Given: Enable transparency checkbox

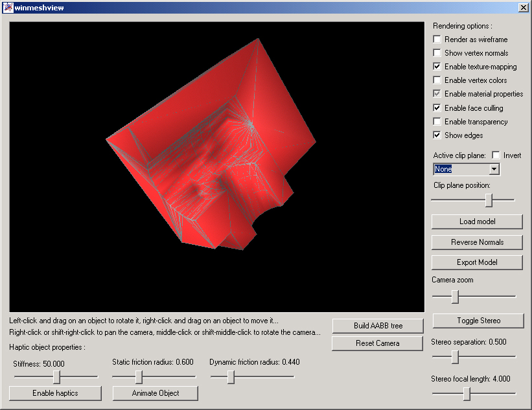Looking at the screenshot, I should (x=437, y=122).
